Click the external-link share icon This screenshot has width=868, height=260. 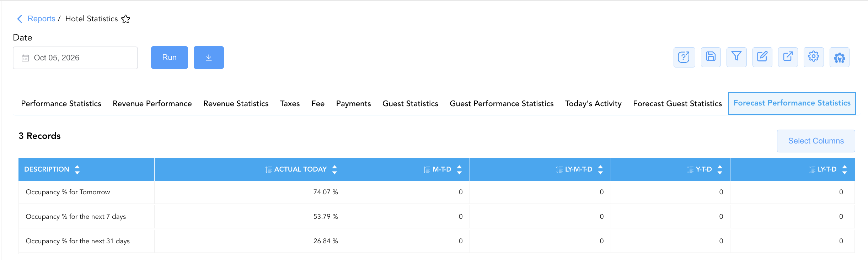tap(788, 57)
